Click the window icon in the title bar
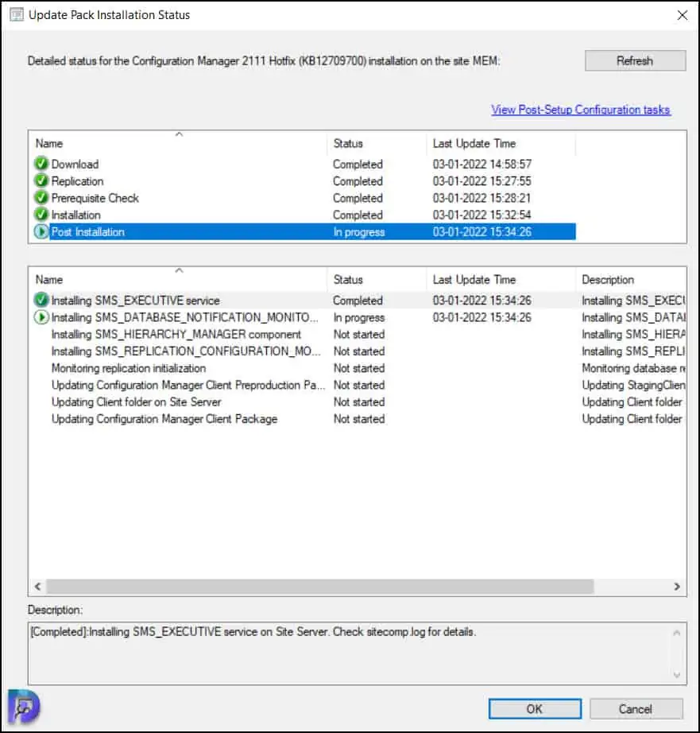Image resolution: width=700 pixels, height=733 pixels. tap(17, 15)
